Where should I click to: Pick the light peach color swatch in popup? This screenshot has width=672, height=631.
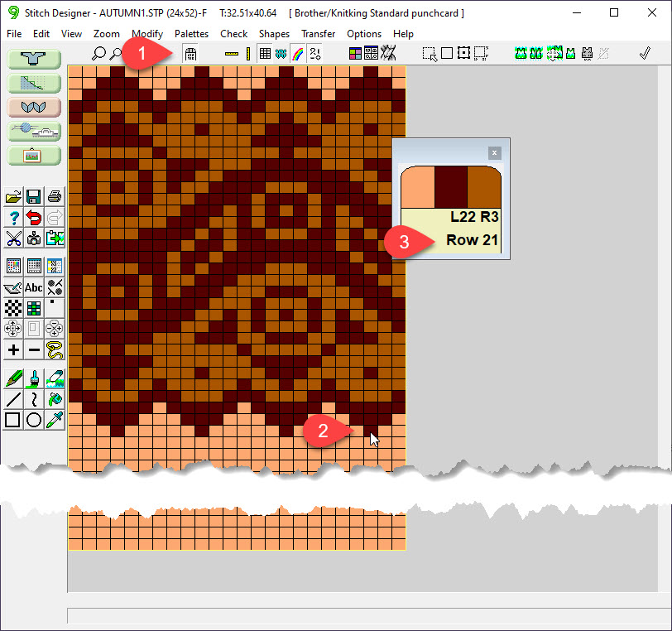pos(418,187)
